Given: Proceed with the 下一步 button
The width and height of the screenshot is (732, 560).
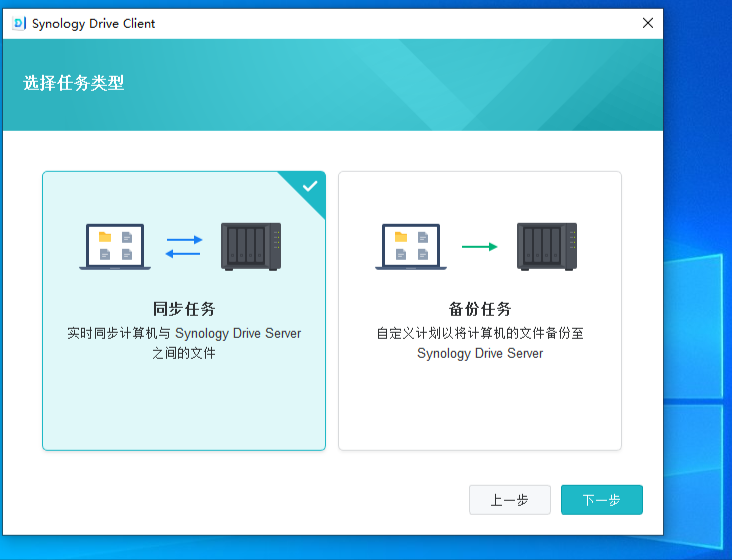Looking at the screenshot, I should click(x=601, y=500).
